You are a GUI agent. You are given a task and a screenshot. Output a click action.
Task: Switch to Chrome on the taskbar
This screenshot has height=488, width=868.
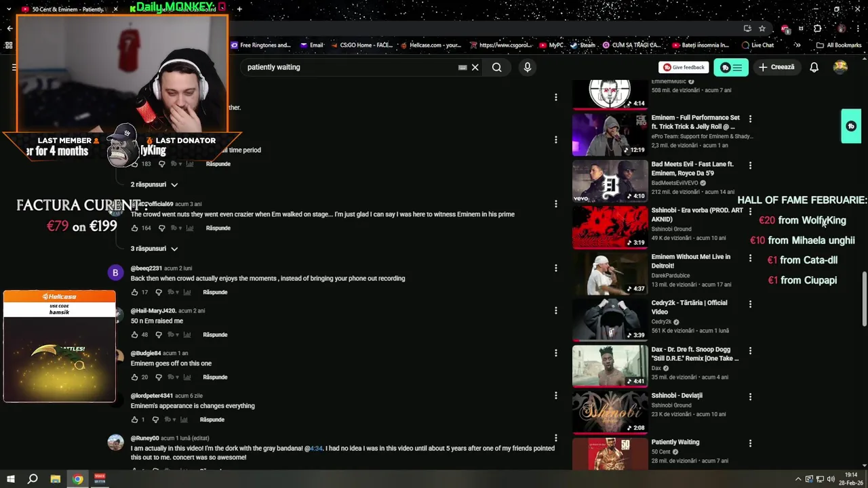pyautogui.click(x=78, y=479)
